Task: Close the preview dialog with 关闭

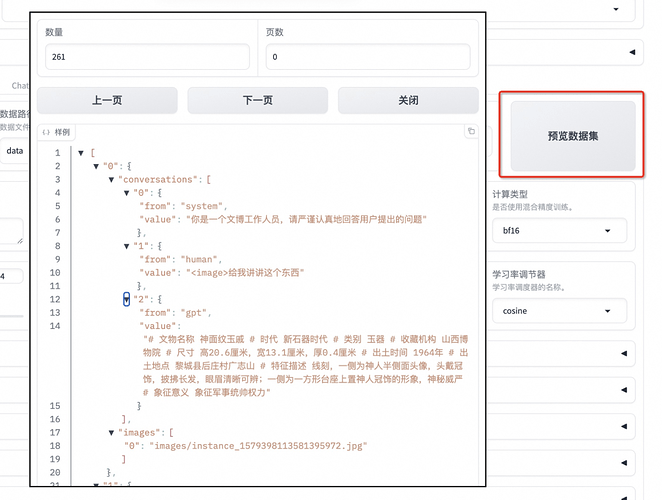Action: pos(408,101)
